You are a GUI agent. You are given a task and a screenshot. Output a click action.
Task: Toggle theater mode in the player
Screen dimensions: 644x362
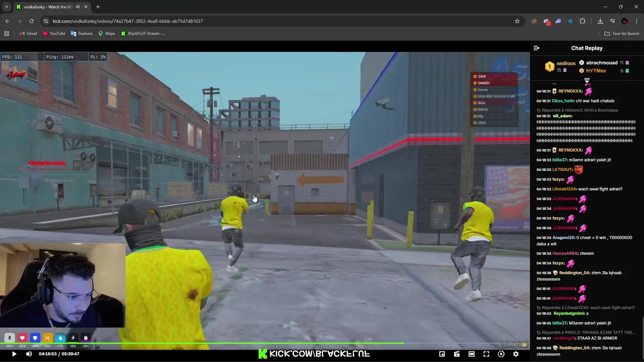[x=471, y=354]
